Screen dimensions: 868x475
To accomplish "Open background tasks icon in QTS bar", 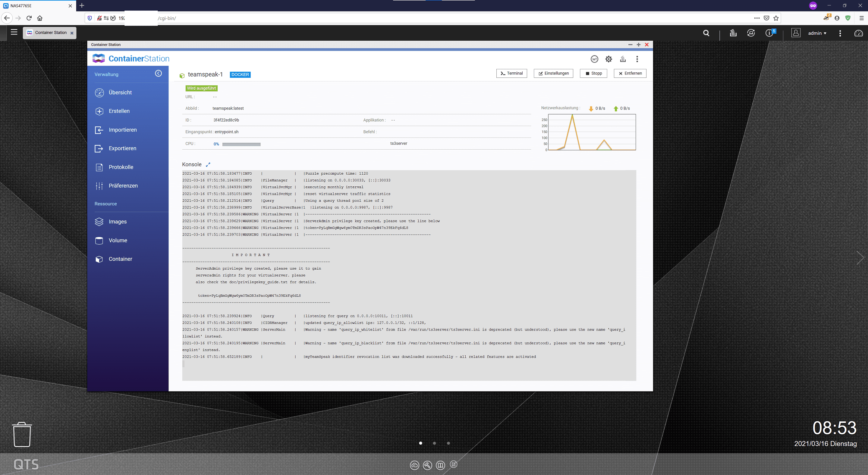I will tap(733, 33).
